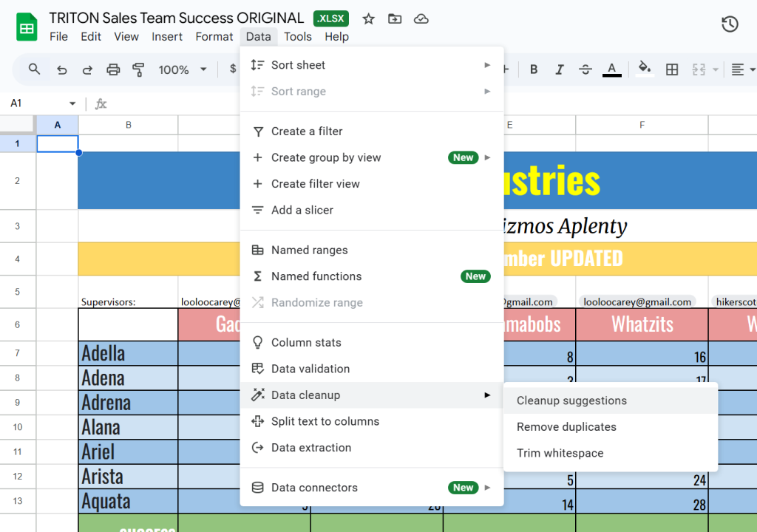Select column A header
Image resolution: width=757 pixels, height=532 pixels.
58,125
